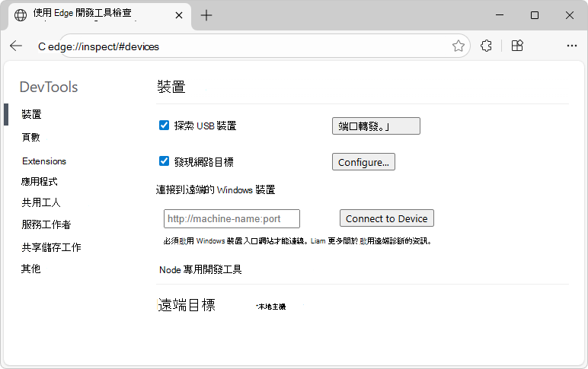Click the Connect to Device button
This screenshot has height=369, width=588.
point(387,218)
